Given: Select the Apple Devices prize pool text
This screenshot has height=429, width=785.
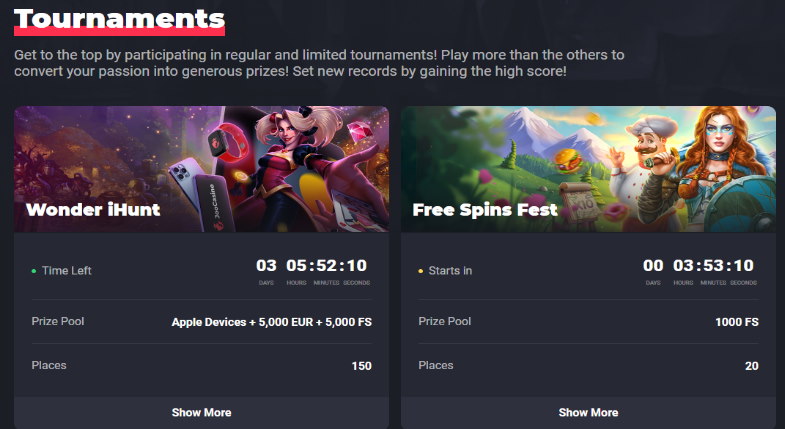Looking at the screenshot, I should (272, 322).
